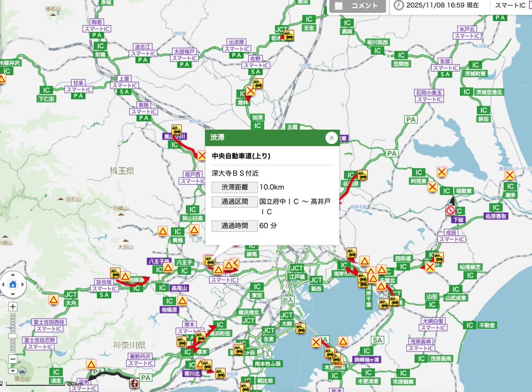Close the 渋滞 popup
This screenshot has width=532, height=392.
pos(332,138)
